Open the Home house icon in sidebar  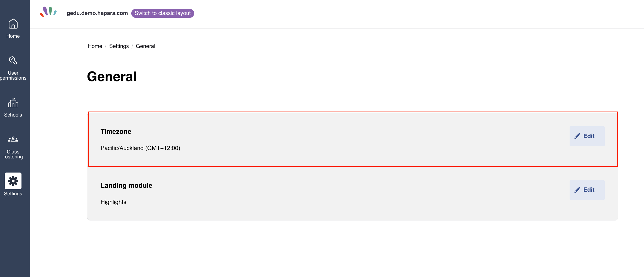13,24
